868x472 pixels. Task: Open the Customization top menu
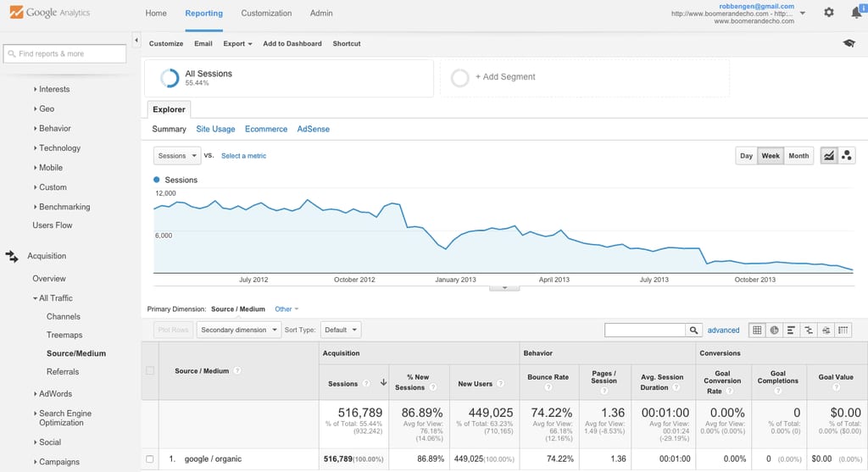266,14
